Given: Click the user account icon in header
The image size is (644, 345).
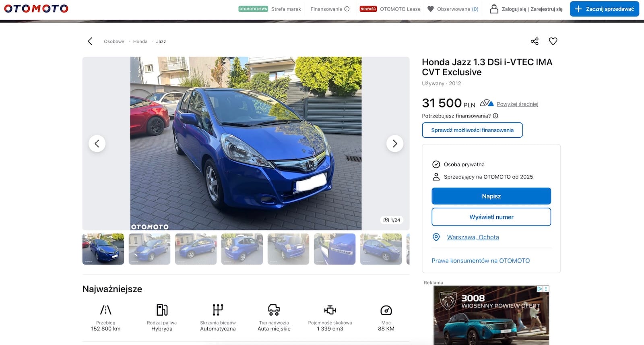Looking at the screenshot, I should [x=494, y=9].
